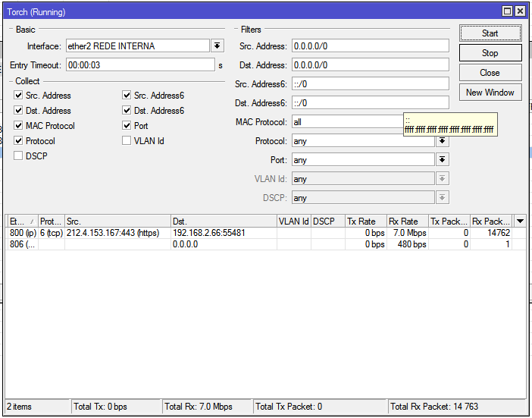Click the Interface field ether2 REDE INTERNA

pyautogui.click(x=138, y=46)
